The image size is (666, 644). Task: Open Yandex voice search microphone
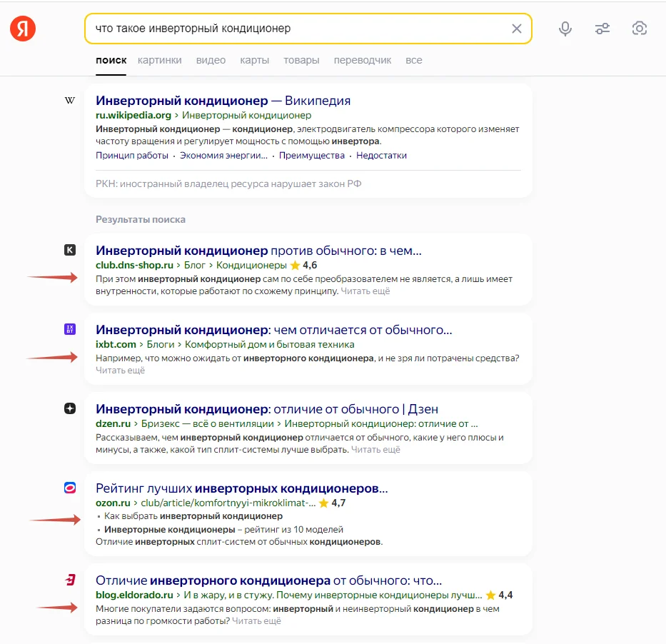565,29
